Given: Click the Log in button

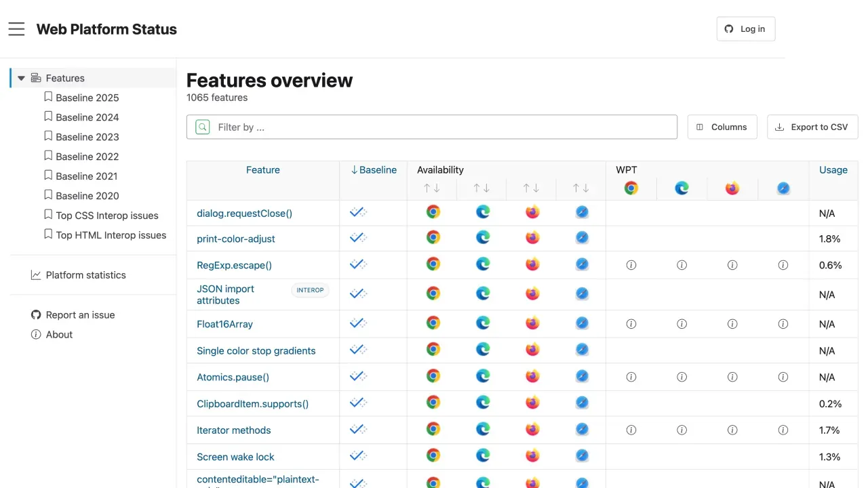Looking at the screenshot, I should pyautogui.click(x=745, y=29).
